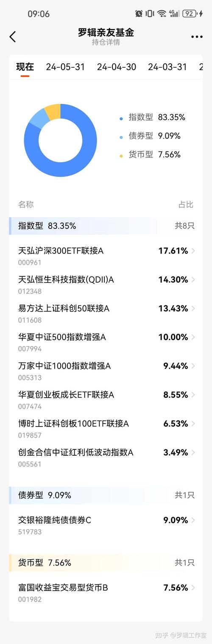212x644 pixels.
Task: Open the three-dot more options menu
Action: (197, 37)
